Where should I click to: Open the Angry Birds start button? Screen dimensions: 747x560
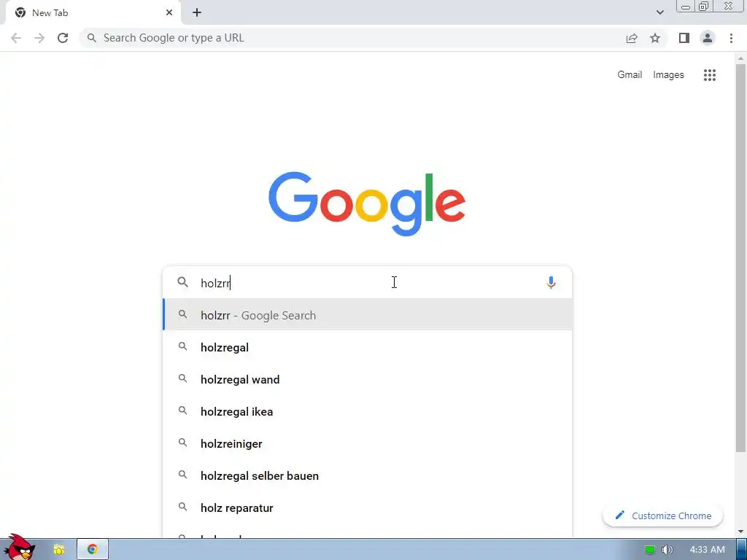(18, 547)
